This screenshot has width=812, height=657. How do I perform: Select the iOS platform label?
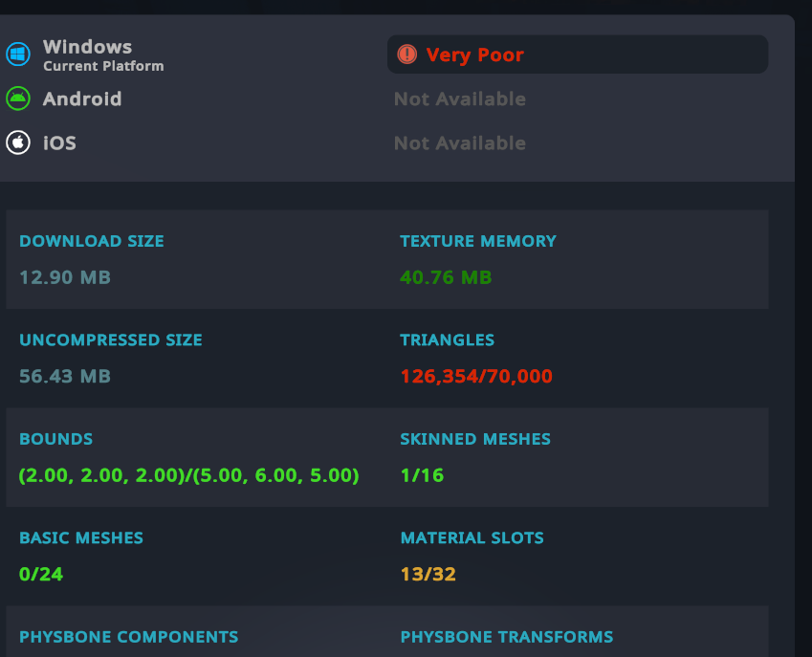59,142
